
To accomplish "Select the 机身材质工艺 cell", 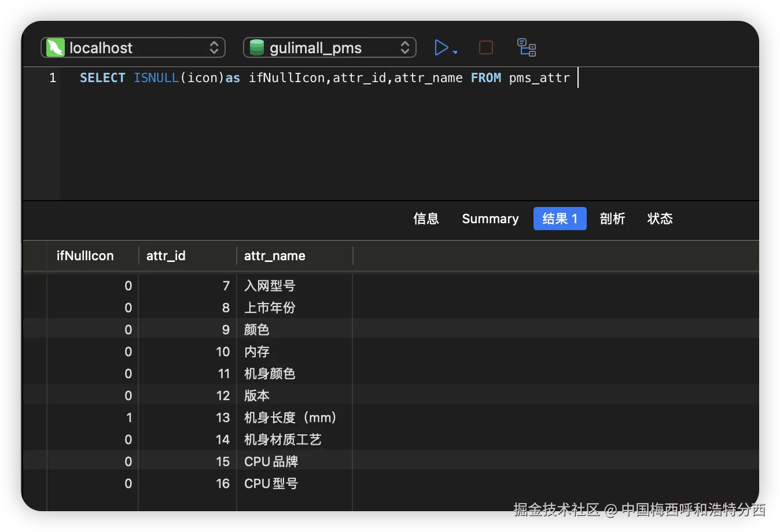I will 295,439.
